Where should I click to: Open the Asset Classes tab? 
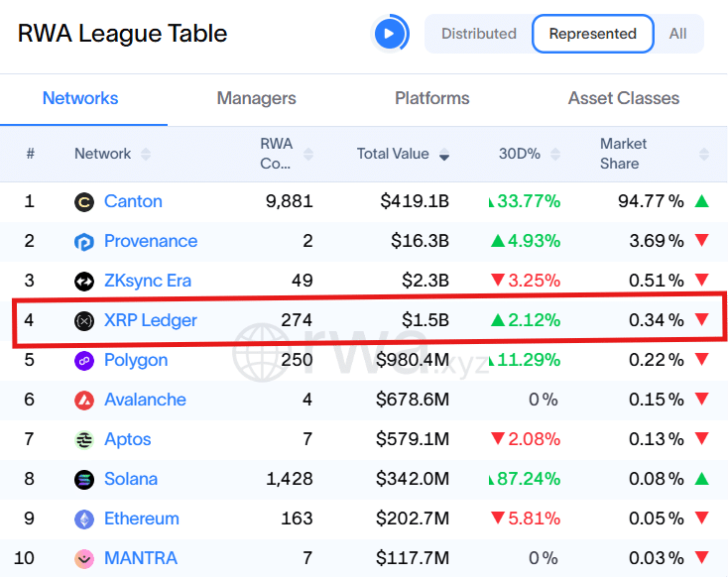point(623,98)
